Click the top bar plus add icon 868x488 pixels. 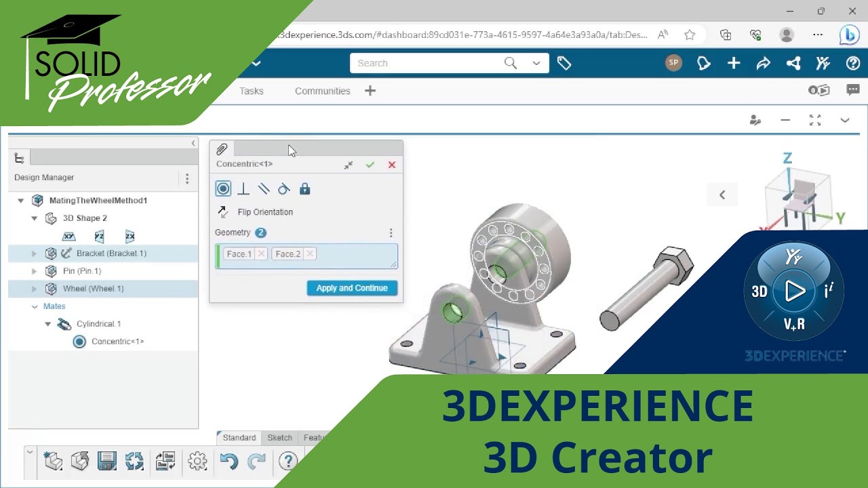[734, 63]
